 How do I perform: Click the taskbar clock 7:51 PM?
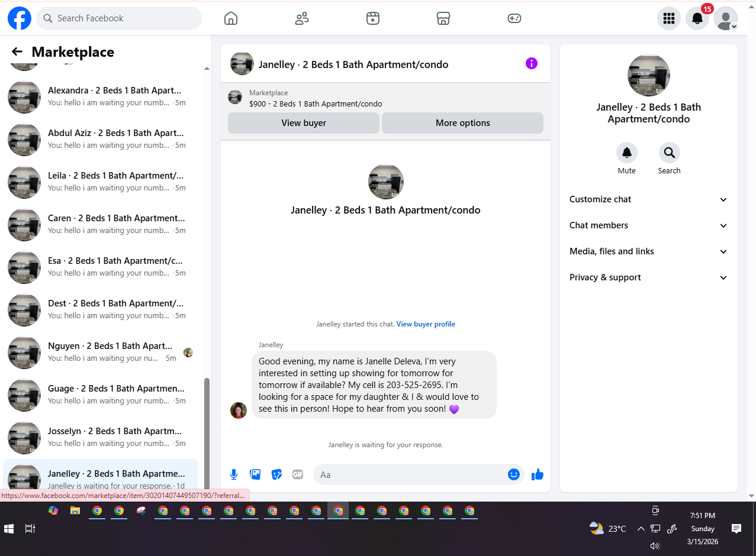click(702, 516)
